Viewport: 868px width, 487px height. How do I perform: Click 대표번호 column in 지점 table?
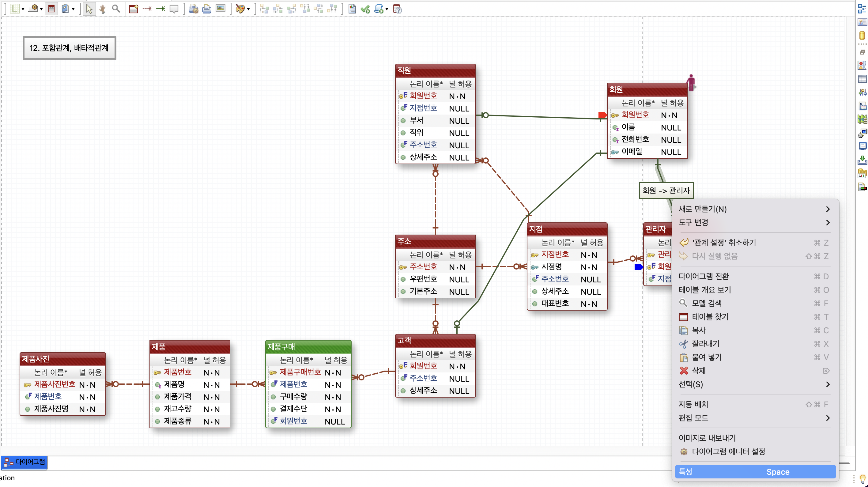click(567, 304)
